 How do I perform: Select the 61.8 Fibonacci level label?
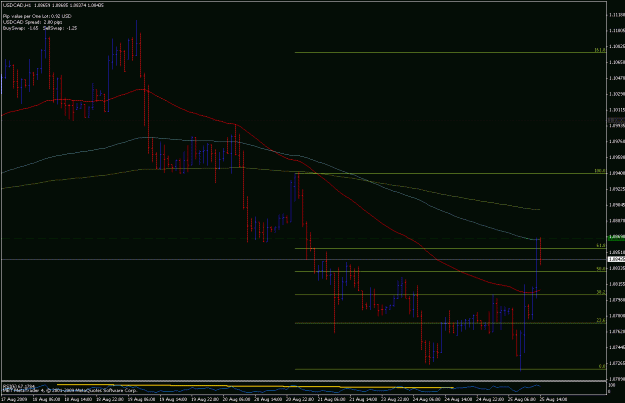pos(601,246)
